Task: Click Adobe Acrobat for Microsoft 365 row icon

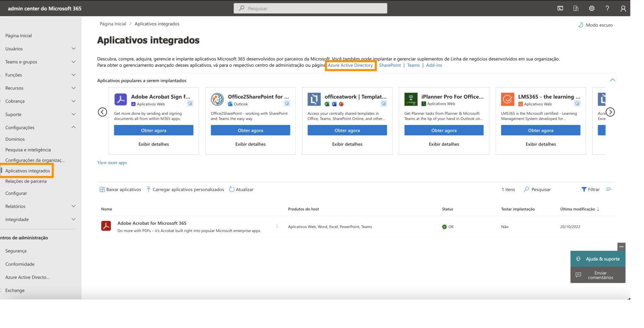Action: pyautogui.click(x=106, y=226)
